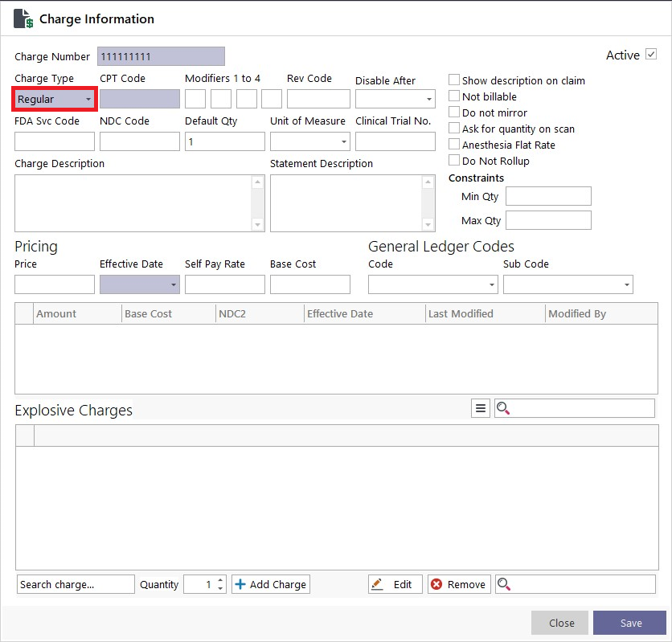This screenshot has height=642, width=672.
Task: Enable Ask for quantity on scan
Action: 454,128
